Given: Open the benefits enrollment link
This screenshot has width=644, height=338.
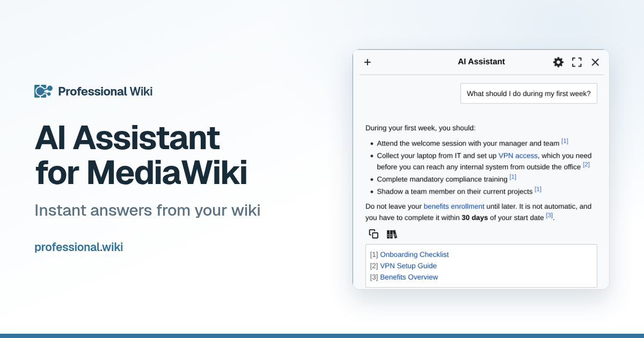Looking at the screenshot, I should pos(454,206).
